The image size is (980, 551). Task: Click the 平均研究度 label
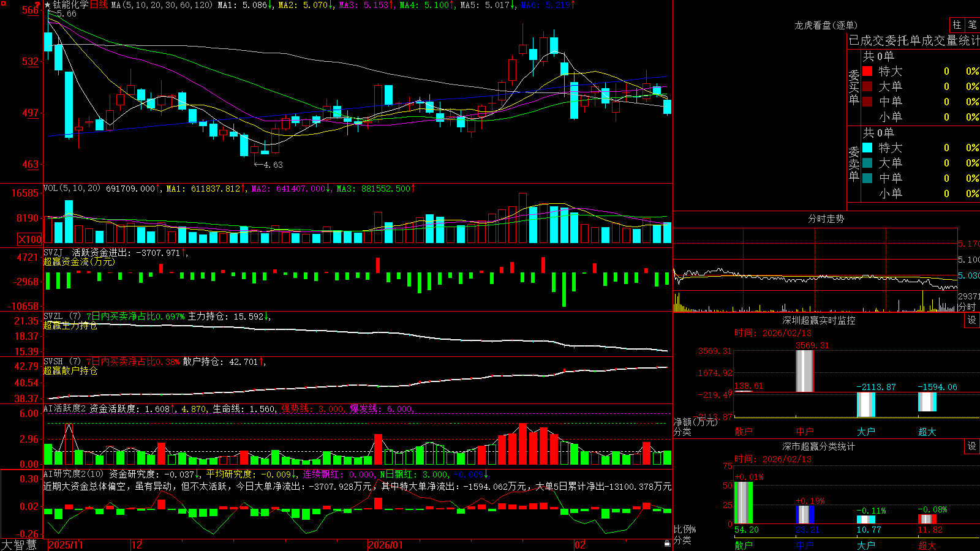[x=229, y=474]
